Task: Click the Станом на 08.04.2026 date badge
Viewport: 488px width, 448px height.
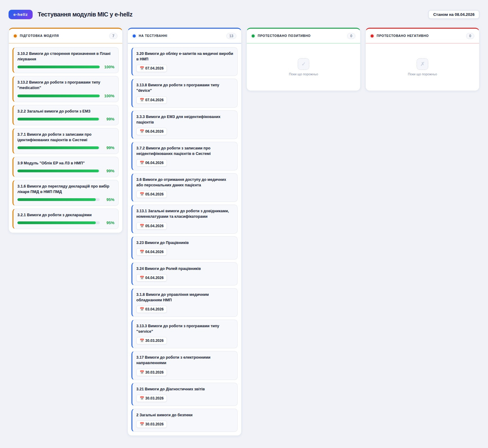Action: click(x=454, y=14)
